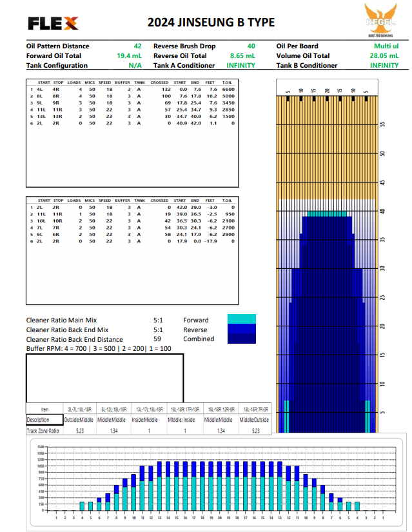The width and height of the screenshot is (412, 532).
Task: Click the 3450 T.OIL cell
Action: tap(228, 103)
